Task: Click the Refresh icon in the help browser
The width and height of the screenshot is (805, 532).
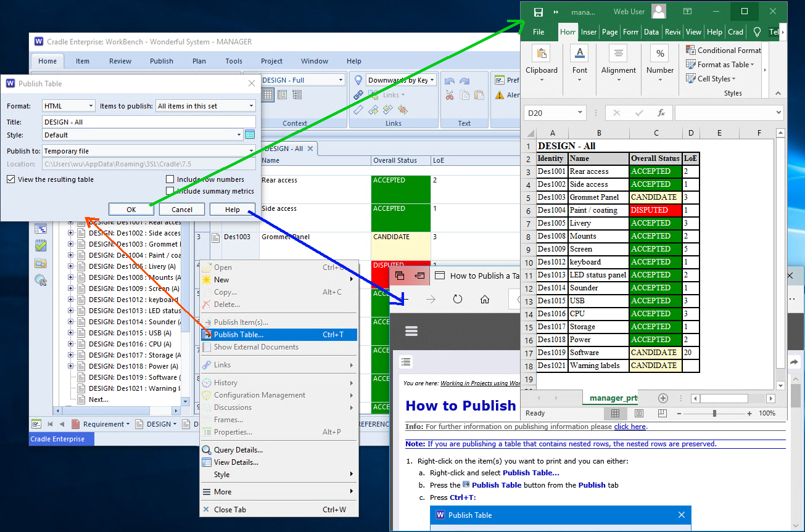Action: (458, 299)
